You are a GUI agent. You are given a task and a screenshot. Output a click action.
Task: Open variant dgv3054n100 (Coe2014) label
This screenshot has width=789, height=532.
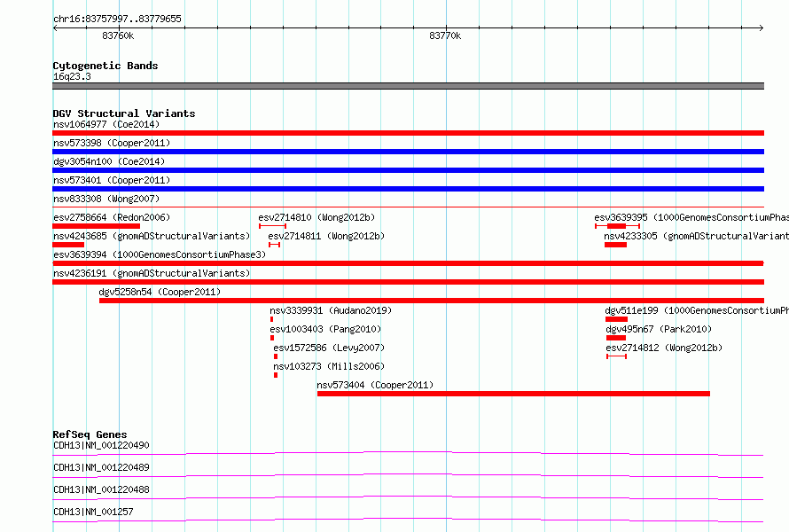click(109, 161)
